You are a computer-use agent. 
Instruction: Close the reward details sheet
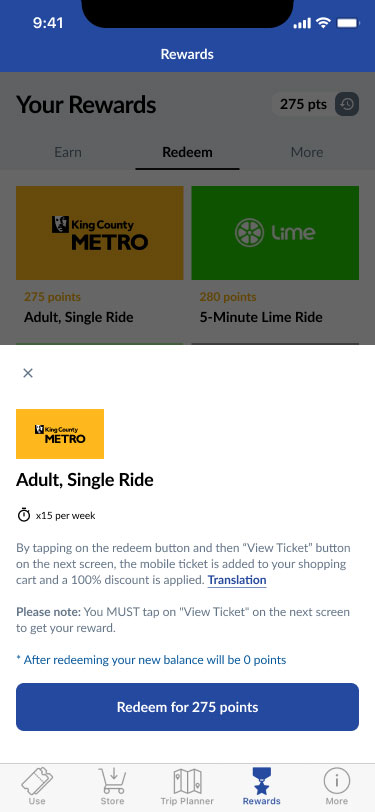tap(28, 373)
